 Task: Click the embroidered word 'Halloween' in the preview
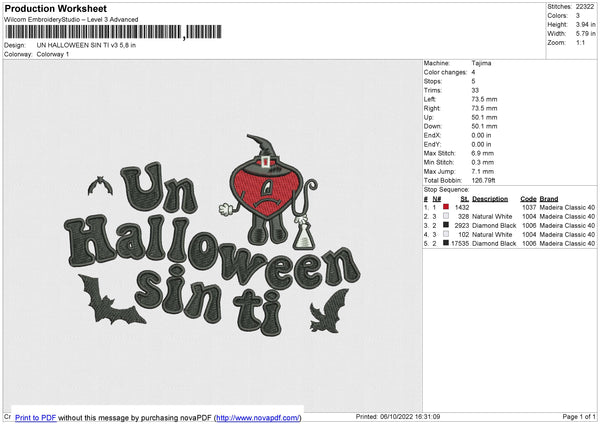point(212,253)
